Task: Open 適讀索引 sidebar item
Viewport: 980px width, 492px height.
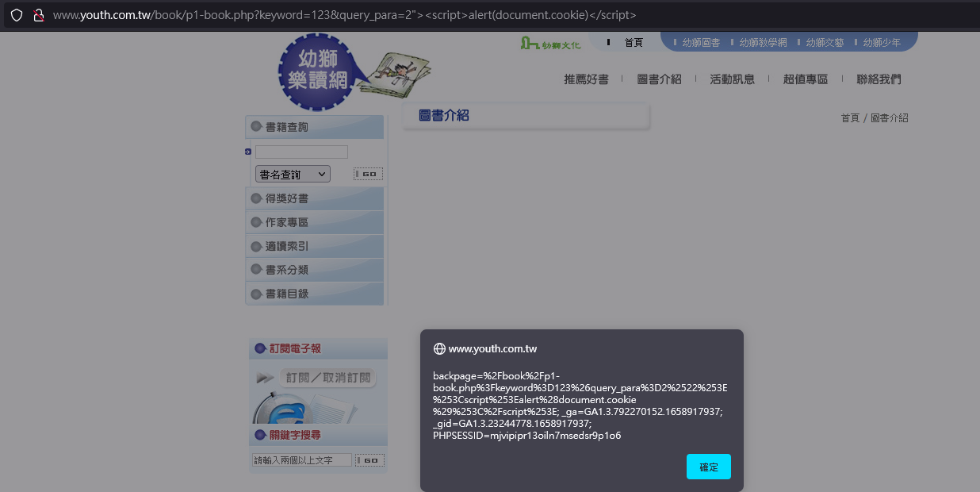Action: [x=315, y=246]
